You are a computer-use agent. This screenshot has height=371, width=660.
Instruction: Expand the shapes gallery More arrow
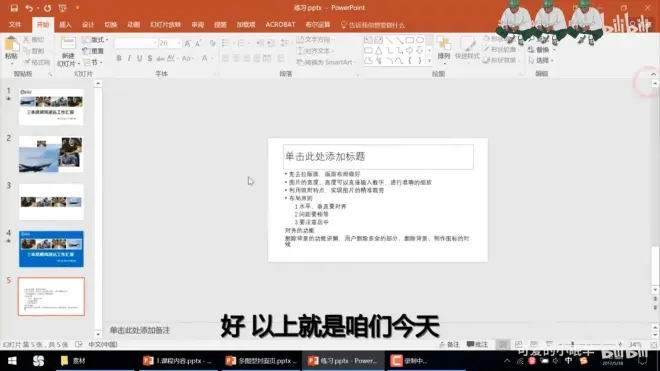pos(429,61)
